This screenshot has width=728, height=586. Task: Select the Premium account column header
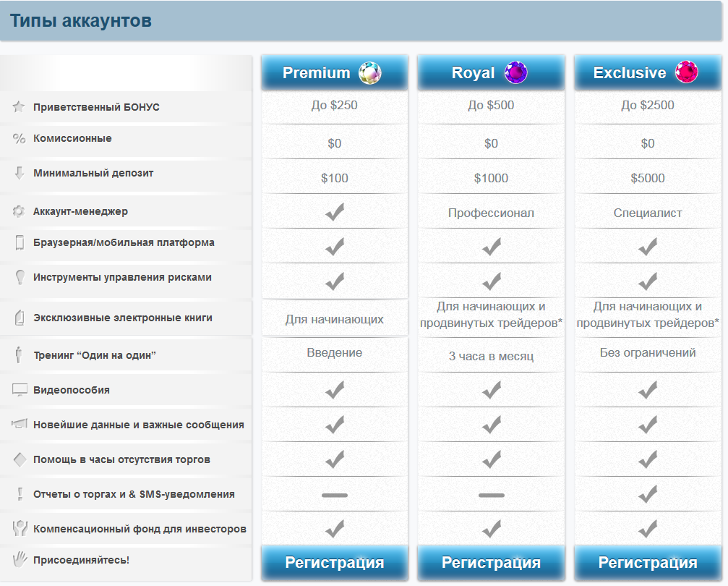pyautogui.click(x=334, y=72)
